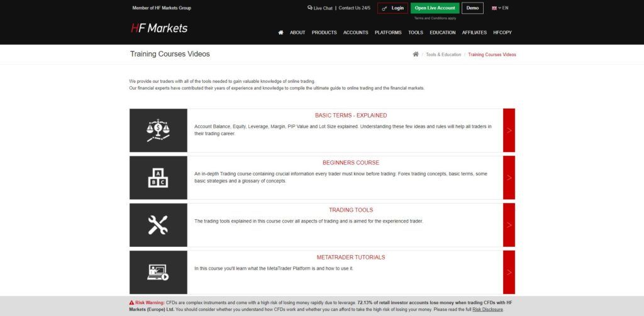This screenshot has width=644, height=316.
Task: Click the Beginners Course in-depth trading description
Action: (x=340, y=177)
